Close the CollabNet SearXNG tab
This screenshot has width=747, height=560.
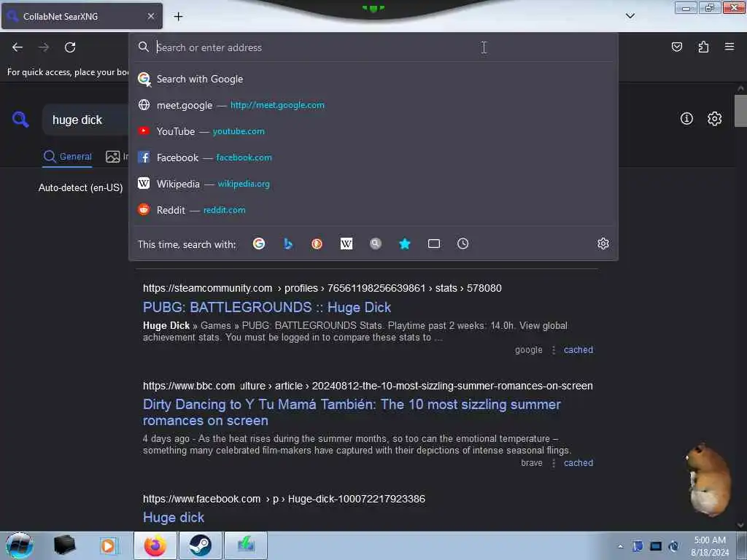coord(151,16)
